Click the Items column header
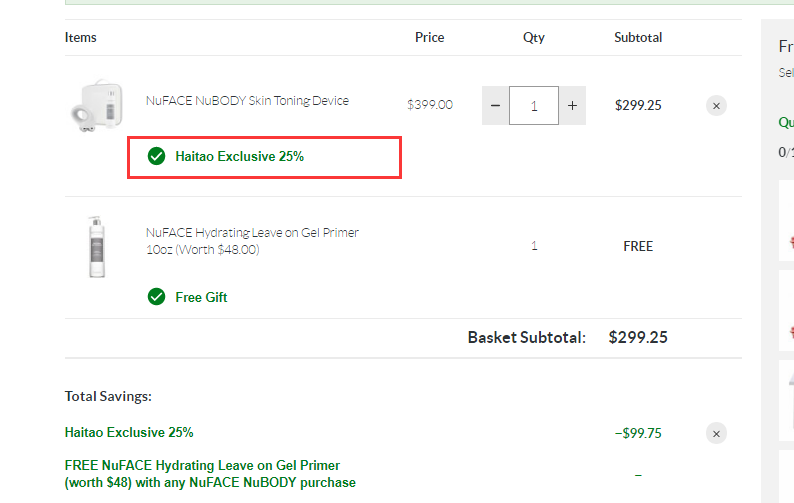This screenshot has height=503, width=794. 81,37
